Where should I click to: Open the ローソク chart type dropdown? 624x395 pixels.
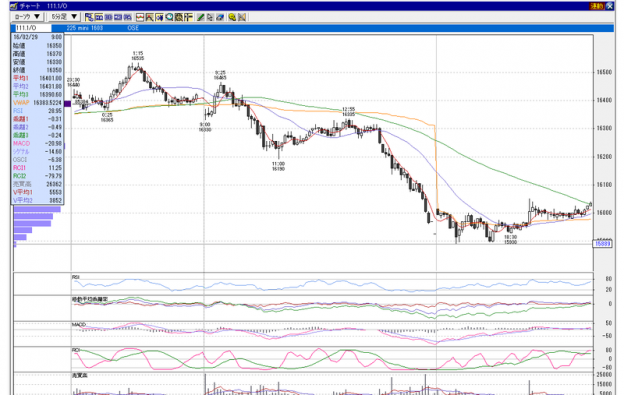[27, 17]
